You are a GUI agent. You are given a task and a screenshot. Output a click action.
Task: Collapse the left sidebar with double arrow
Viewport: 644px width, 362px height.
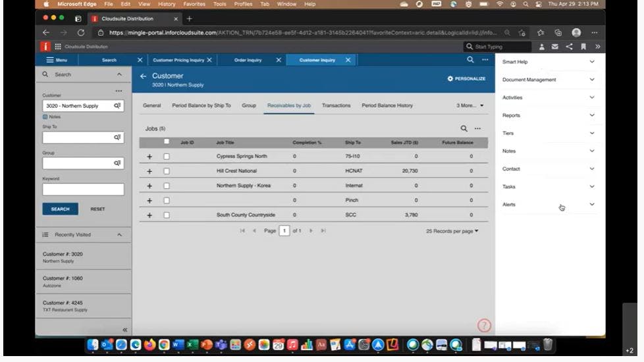pos(125,330)
